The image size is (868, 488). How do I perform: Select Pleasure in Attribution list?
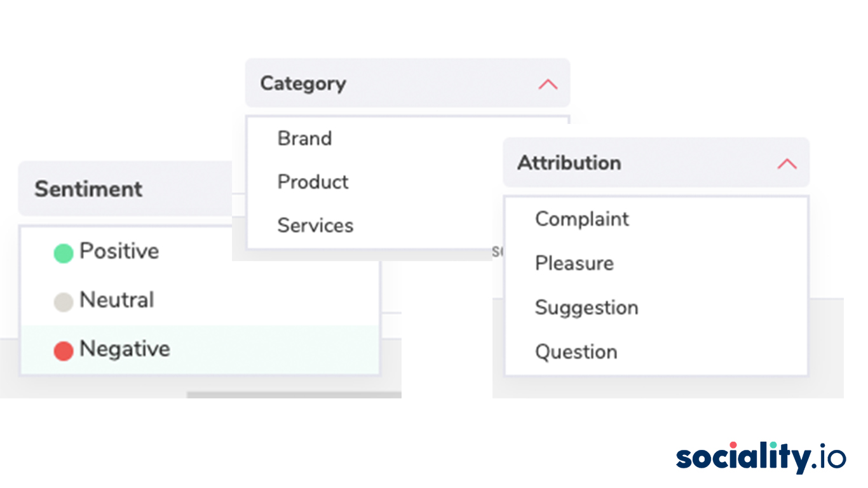[x=574, y=263]
